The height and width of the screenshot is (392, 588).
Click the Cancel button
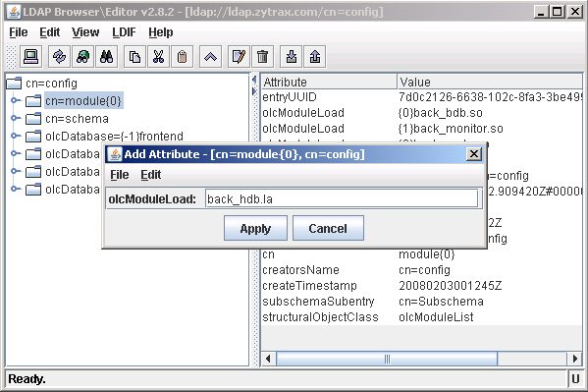(328, 228)
